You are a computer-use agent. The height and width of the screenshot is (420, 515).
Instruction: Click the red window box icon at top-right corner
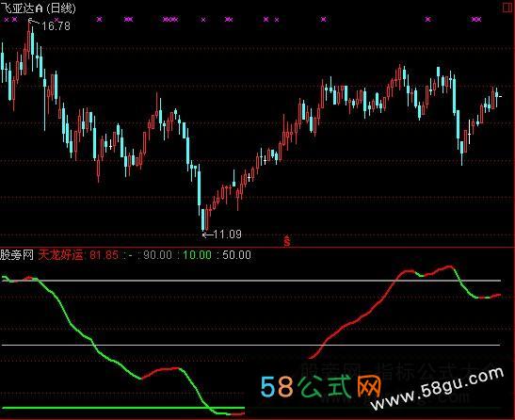click(x=508, y=8)
